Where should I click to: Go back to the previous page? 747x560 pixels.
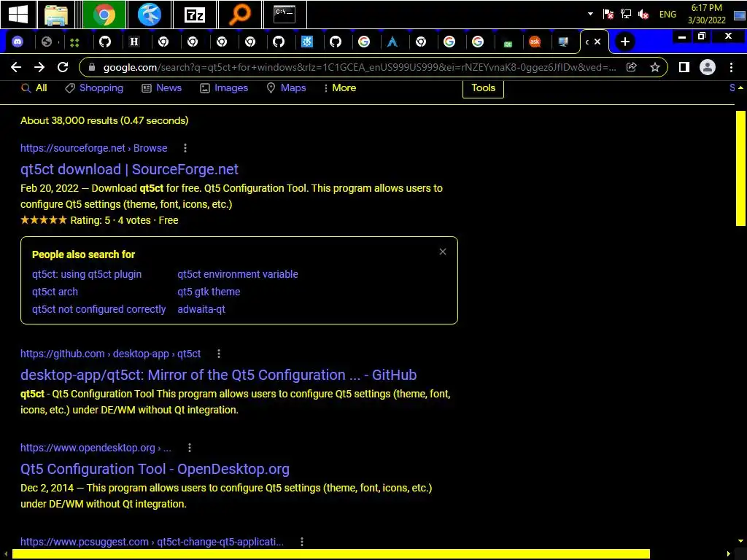coord(16,67)
